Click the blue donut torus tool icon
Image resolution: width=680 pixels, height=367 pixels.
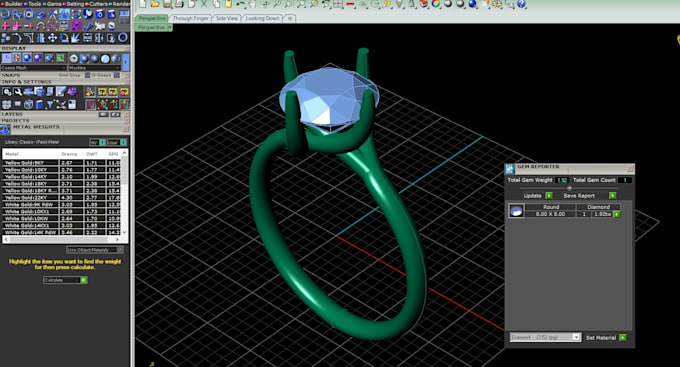point(123,38)
